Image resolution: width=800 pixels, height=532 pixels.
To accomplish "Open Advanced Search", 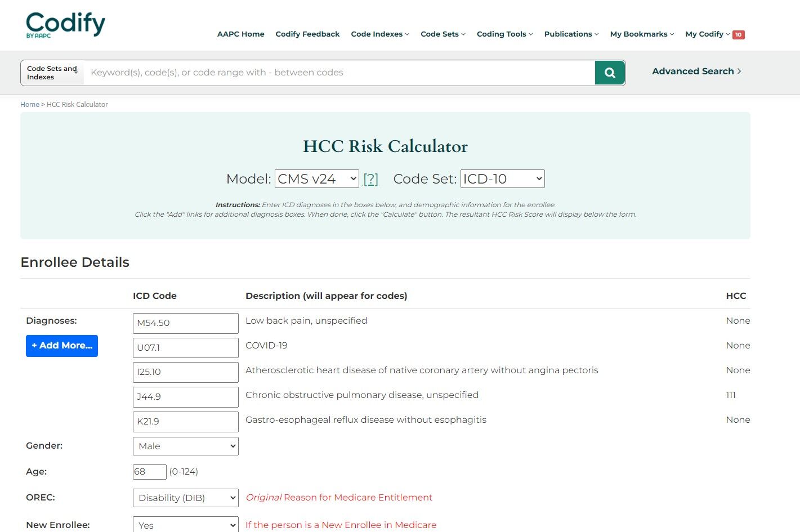I will [696, 71].
